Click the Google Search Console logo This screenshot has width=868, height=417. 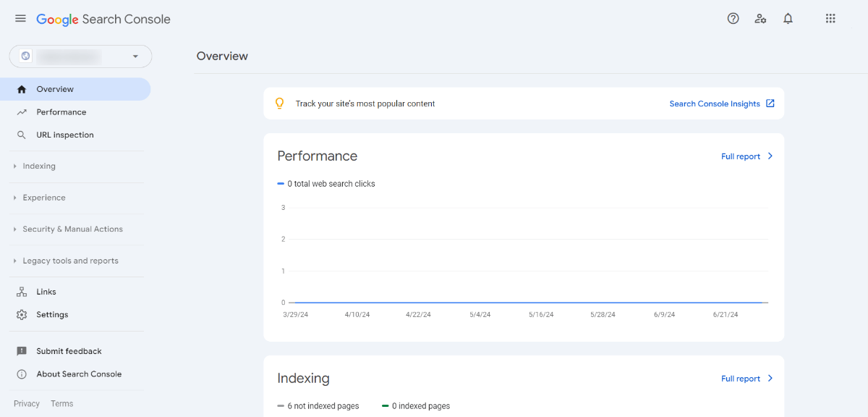coord(103,20)
